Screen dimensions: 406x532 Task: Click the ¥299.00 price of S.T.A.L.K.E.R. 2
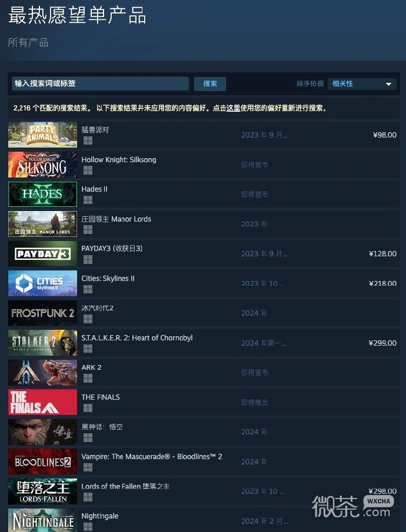382,343
